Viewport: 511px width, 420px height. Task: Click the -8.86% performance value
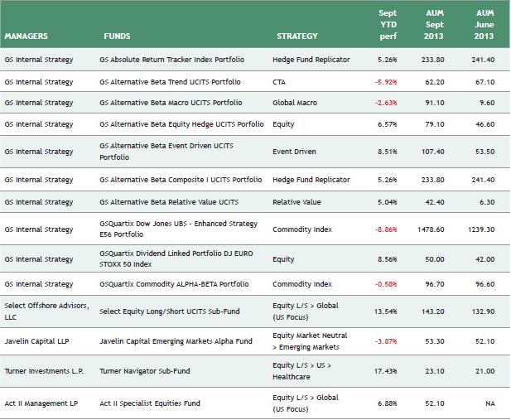388,229
